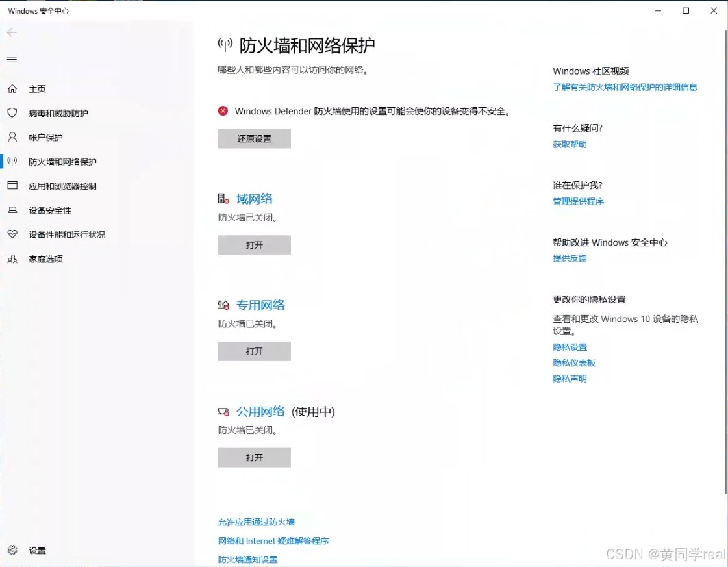Click the app and browser control icon
Viewport: 728px width, 567px height.
pos(12,185)
